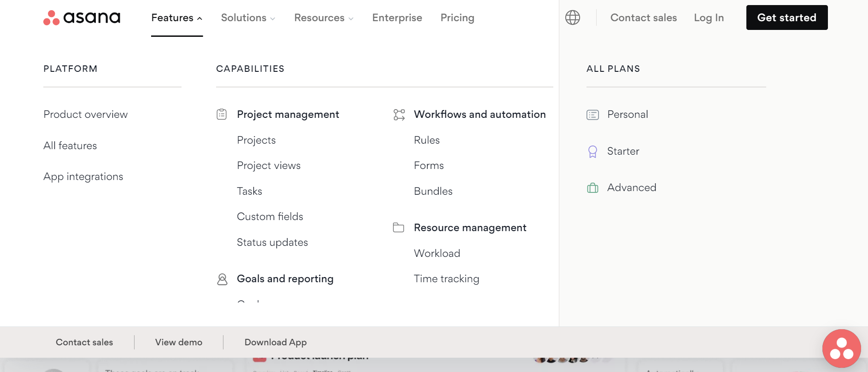The height and width of the screenshot is (372, 868).
Task: Open the Product overview link
Action: click(x=86, y=114)
